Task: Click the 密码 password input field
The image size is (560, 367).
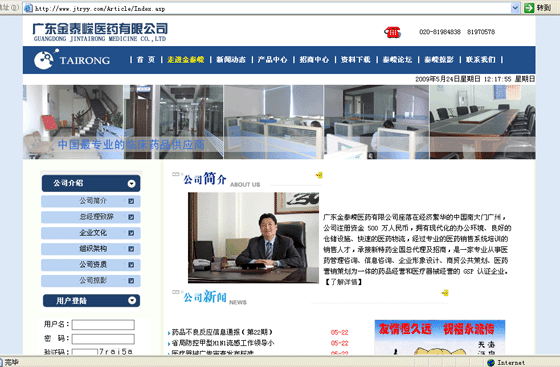Action: pyautogui.click(x=103, y=339)
